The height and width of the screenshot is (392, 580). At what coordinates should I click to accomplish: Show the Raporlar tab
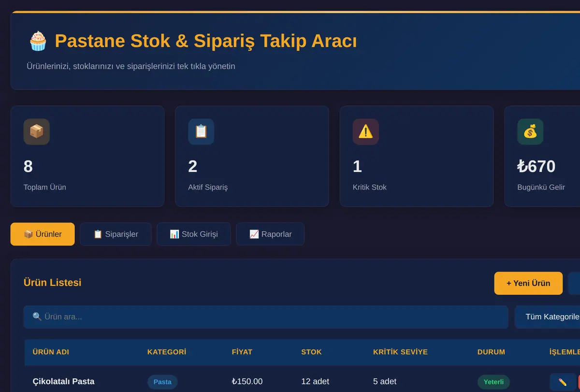[x=270, y=234]
